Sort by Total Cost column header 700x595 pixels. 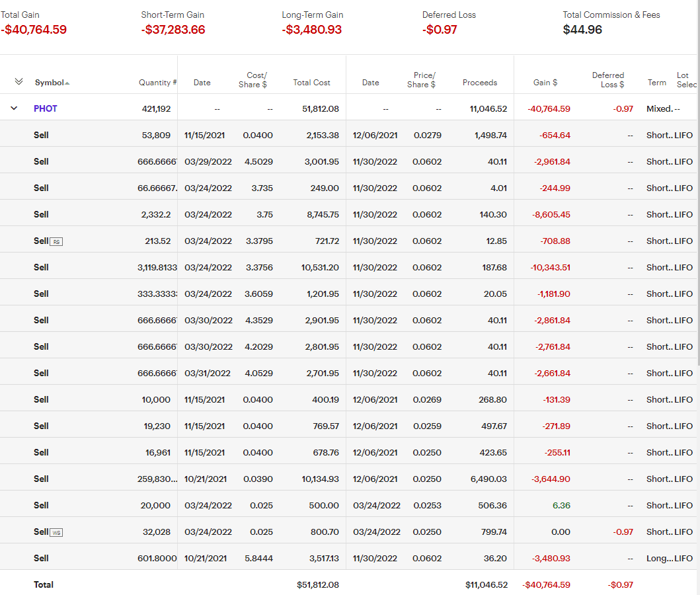click(311, 83)
